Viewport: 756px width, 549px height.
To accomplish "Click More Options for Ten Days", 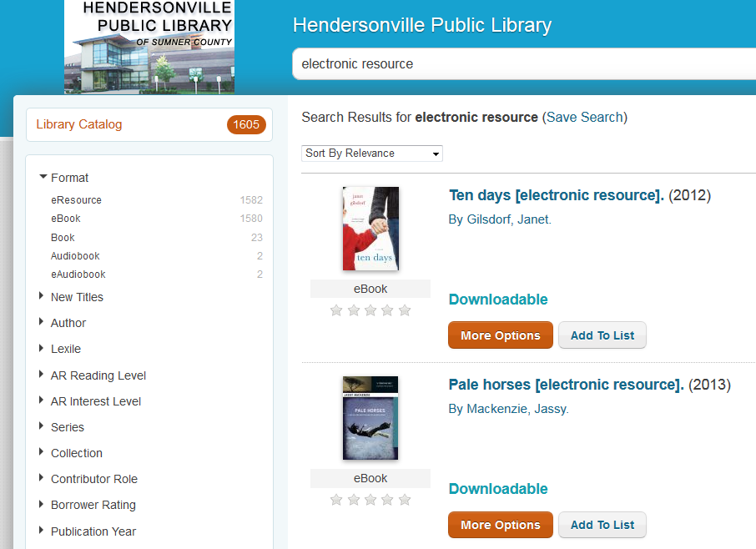I will (x=501, y=335).
